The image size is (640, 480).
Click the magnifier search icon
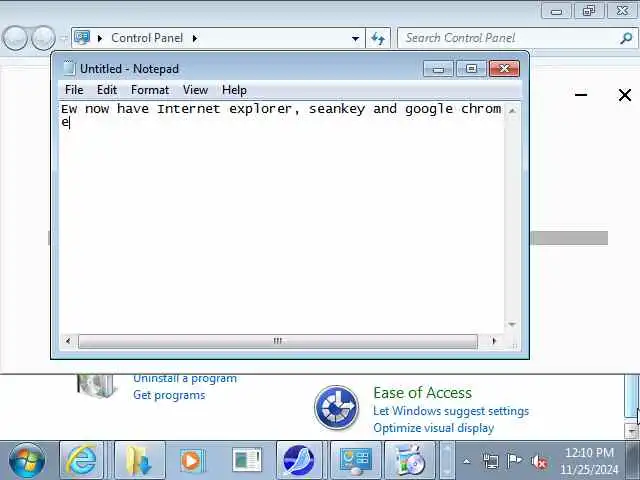coord(626,38)
